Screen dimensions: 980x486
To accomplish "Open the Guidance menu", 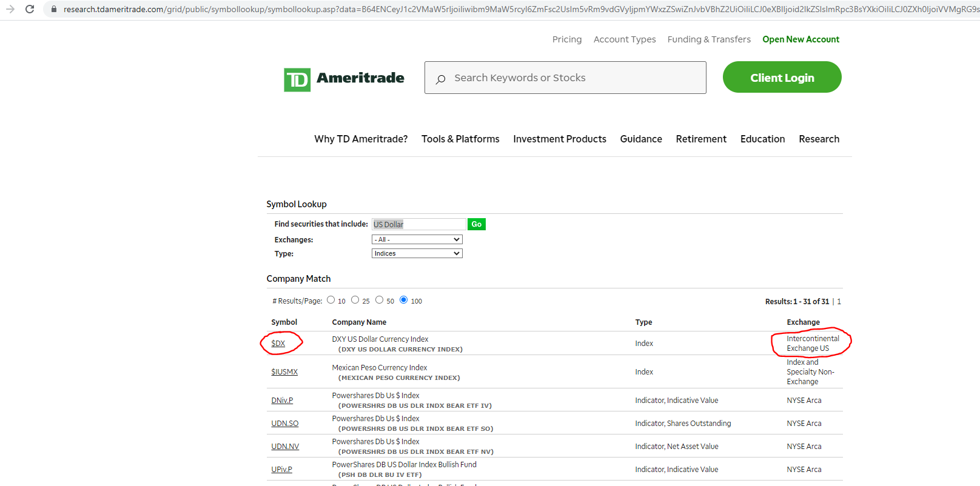I will click(x=641, y=139).
